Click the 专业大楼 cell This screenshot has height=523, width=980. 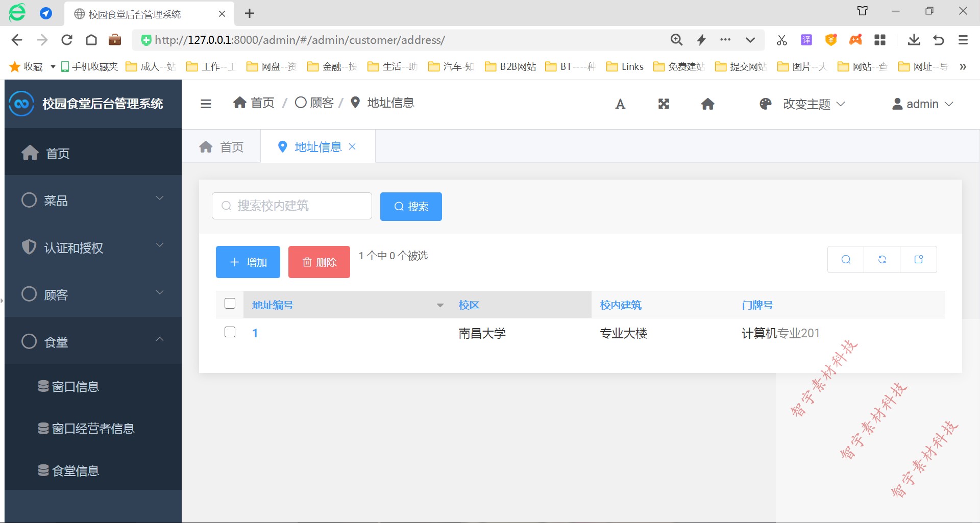(x=623, y=334)
